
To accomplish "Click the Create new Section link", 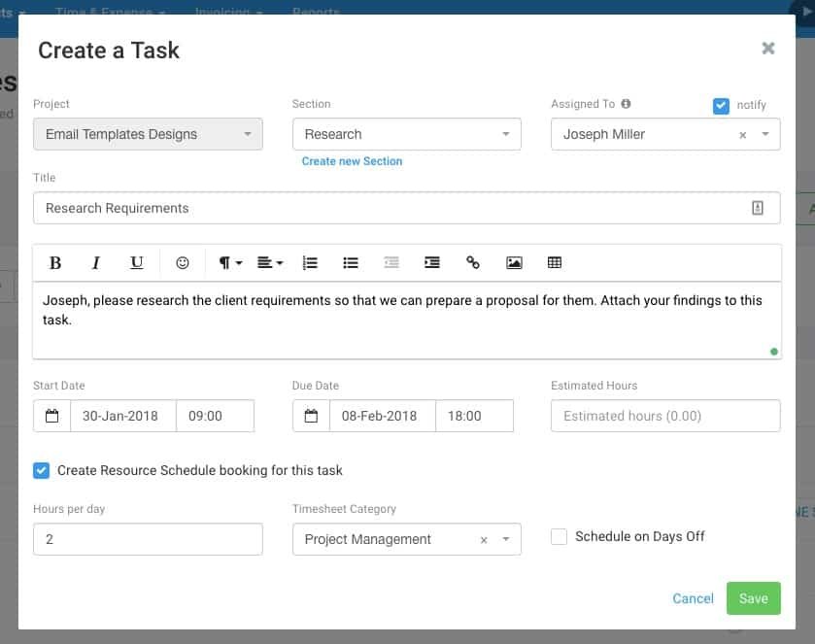I will (x=352, y=161).
